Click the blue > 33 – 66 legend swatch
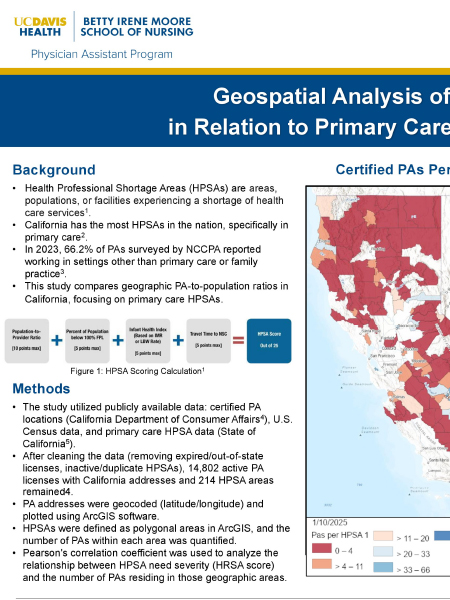 [x=383, y=567]
